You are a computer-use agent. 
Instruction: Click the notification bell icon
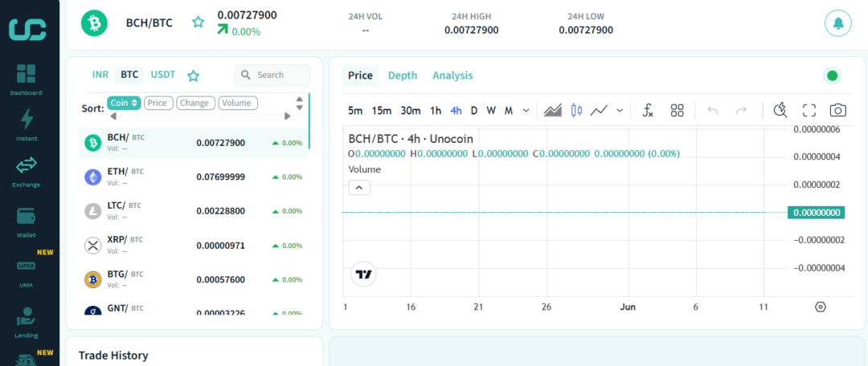[x=838, y=23]
